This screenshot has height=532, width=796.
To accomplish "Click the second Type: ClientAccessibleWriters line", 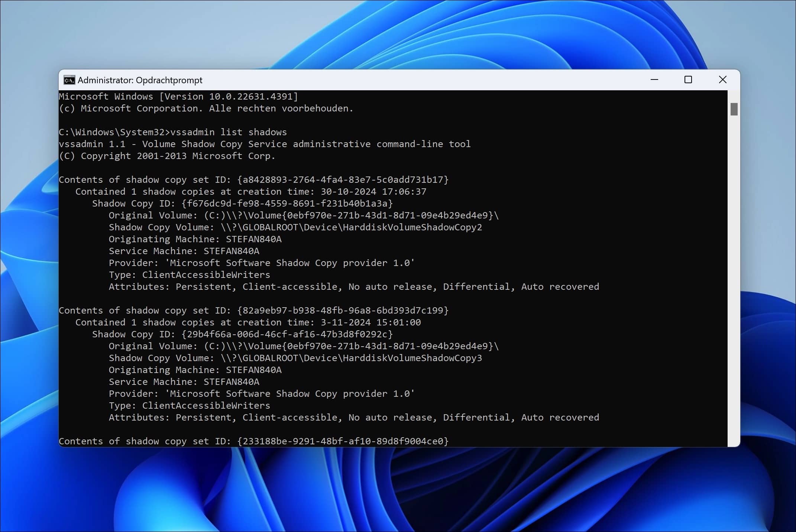I will 189,406.
